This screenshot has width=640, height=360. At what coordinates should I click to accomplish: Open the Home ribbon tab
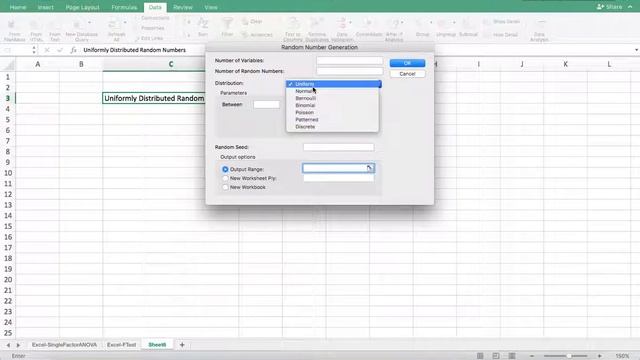point(18,7)
